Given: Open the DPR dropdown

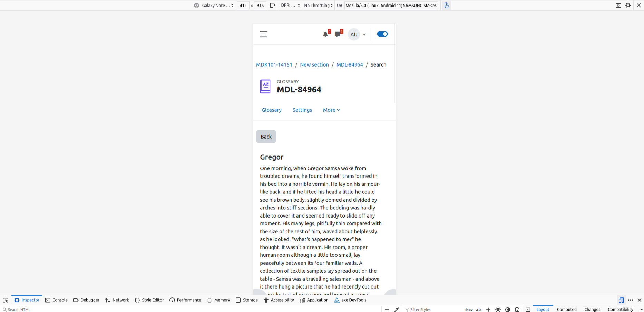Looking at the screenshot, I should click(290, 5).
